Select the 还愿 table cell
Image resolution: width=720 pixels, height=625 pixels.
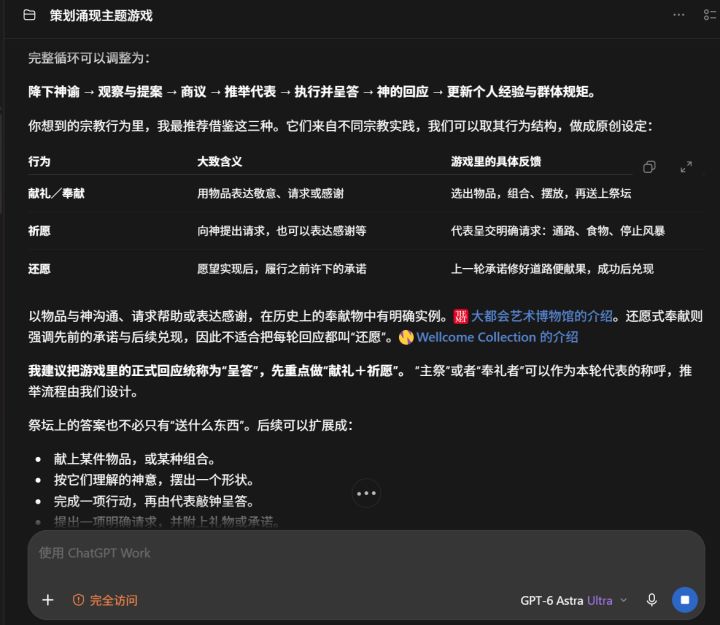click(39, 269)
